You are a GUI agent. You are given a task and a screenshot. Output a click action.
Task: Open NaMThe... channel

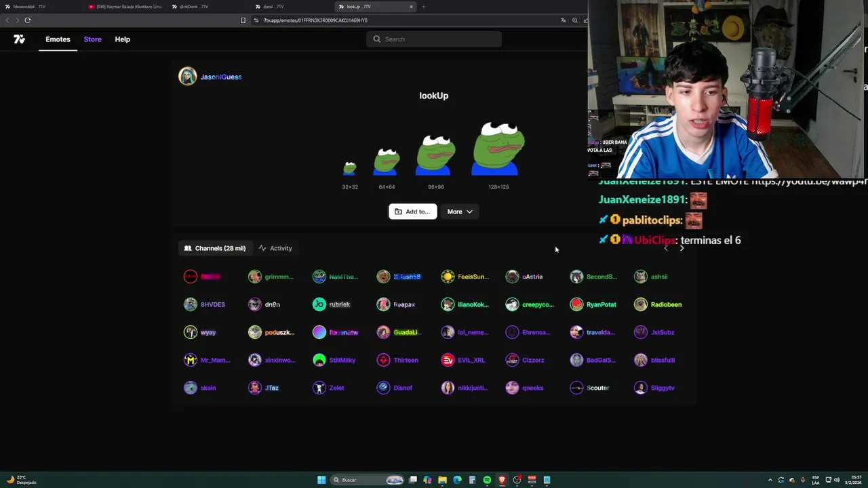336,277
